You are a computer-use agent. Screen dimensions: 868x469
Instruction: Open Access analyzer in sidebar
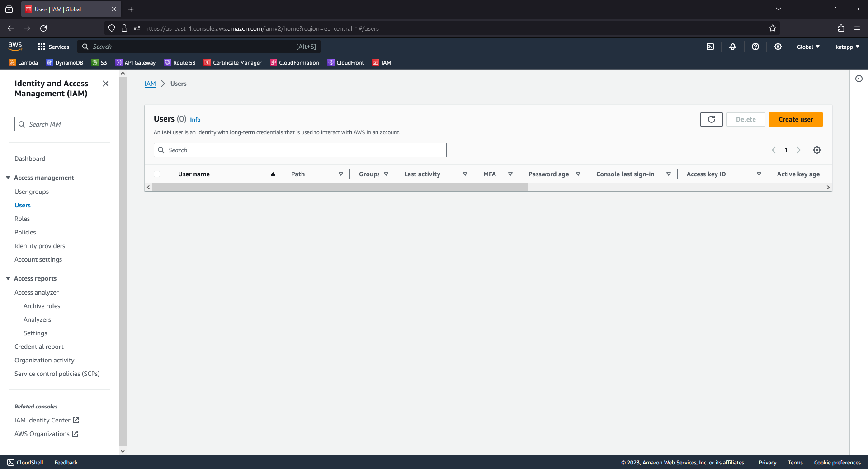tap(37, 292)
